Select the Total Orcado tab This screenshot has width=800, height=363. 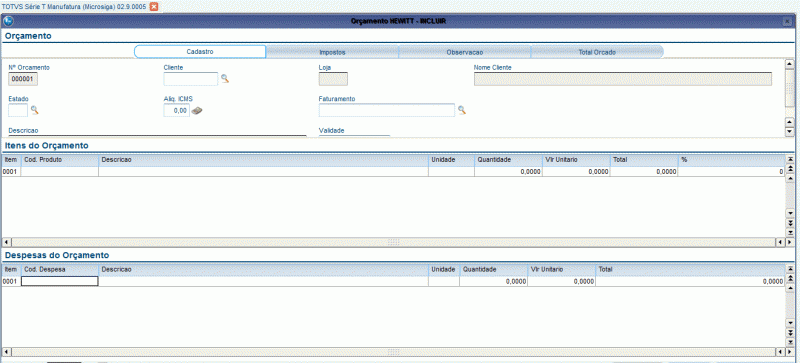coord(597,52)
